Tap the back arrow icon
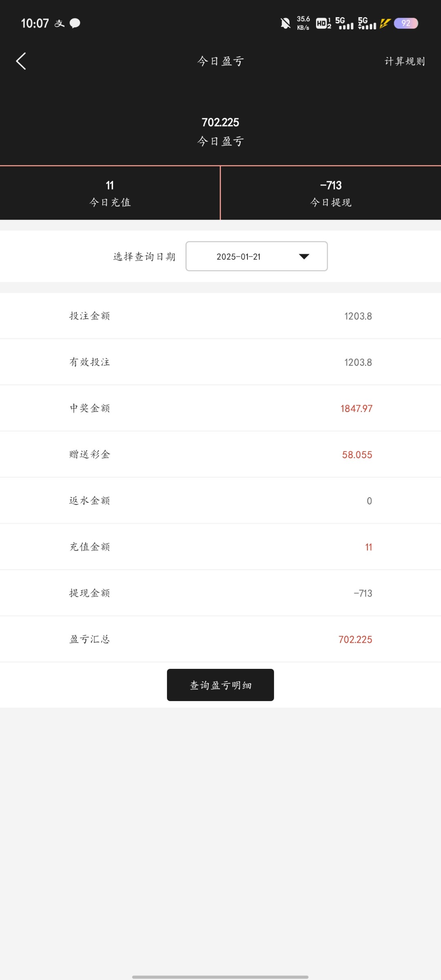The height and width of the screenshot is (980, 441). [21, 61]
